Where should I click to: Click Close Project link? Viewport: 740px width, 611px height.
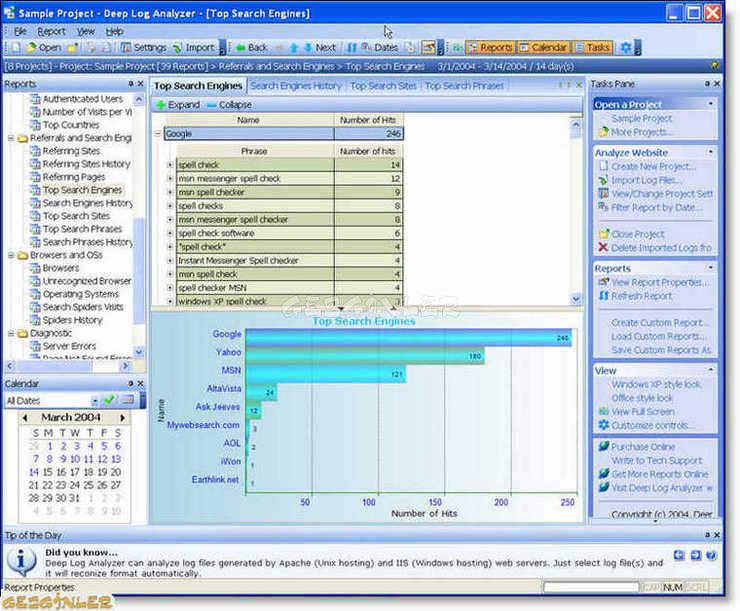click(638, 234)
